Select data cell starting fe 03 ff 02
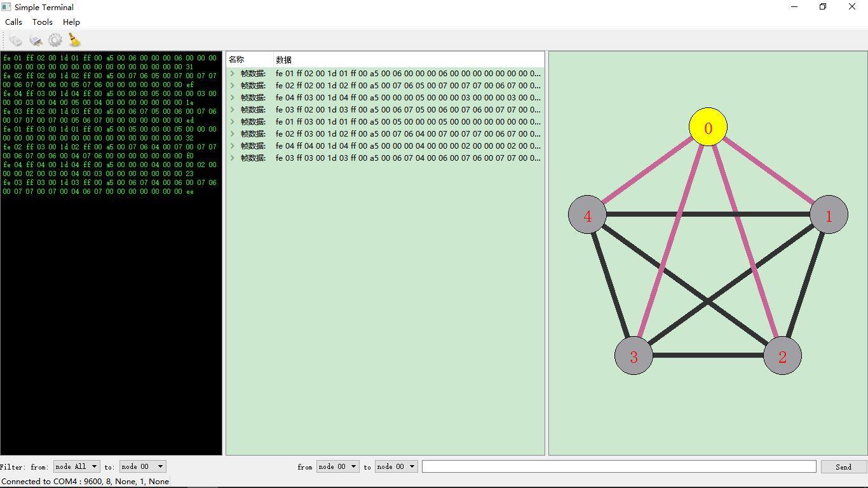868x488 pixels. 408,109
